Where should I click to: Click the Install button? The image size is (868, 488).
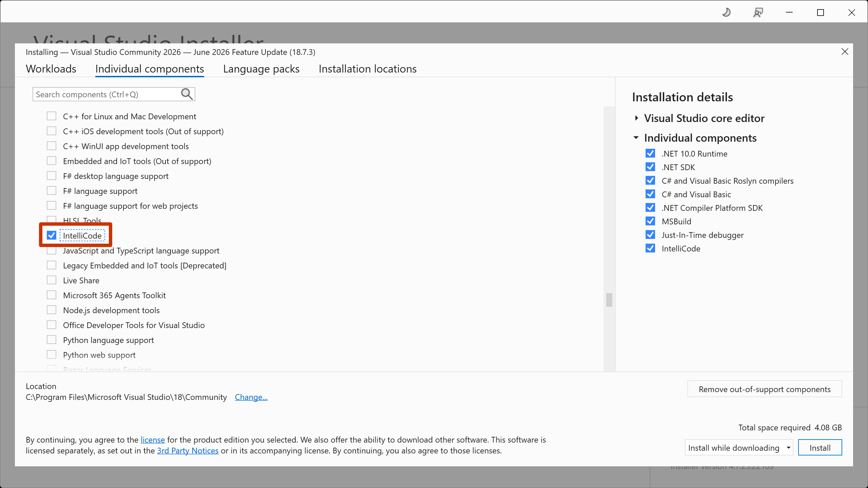(820, 448)
